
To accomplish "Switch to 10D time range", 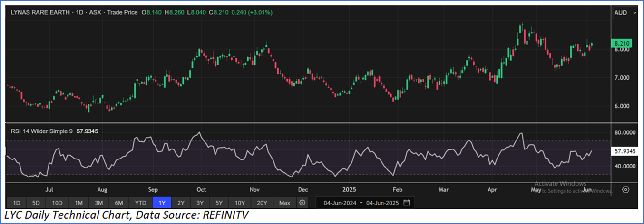I will pyautogui.click(x=58, y=203).
